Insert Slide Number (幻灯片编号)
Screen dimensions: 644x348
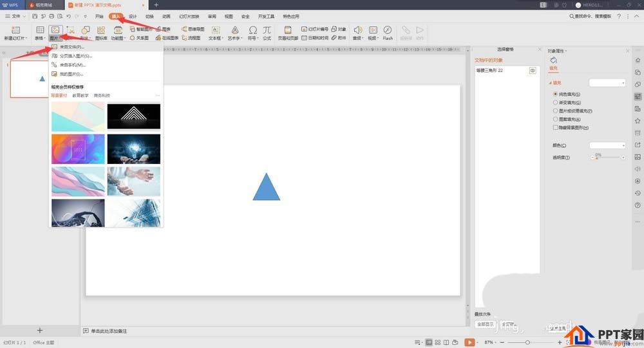[315, 29]
